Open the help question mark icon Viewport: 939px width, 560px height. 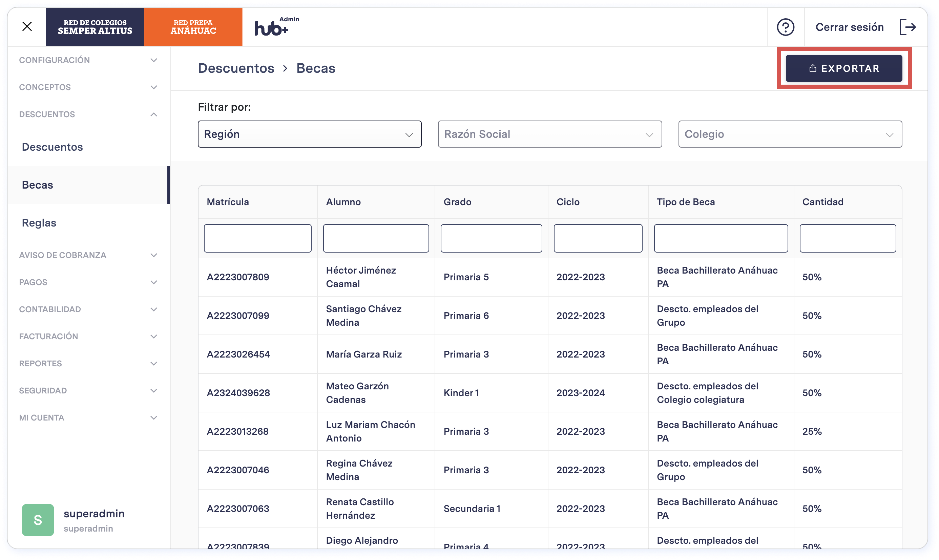(785, 27)
